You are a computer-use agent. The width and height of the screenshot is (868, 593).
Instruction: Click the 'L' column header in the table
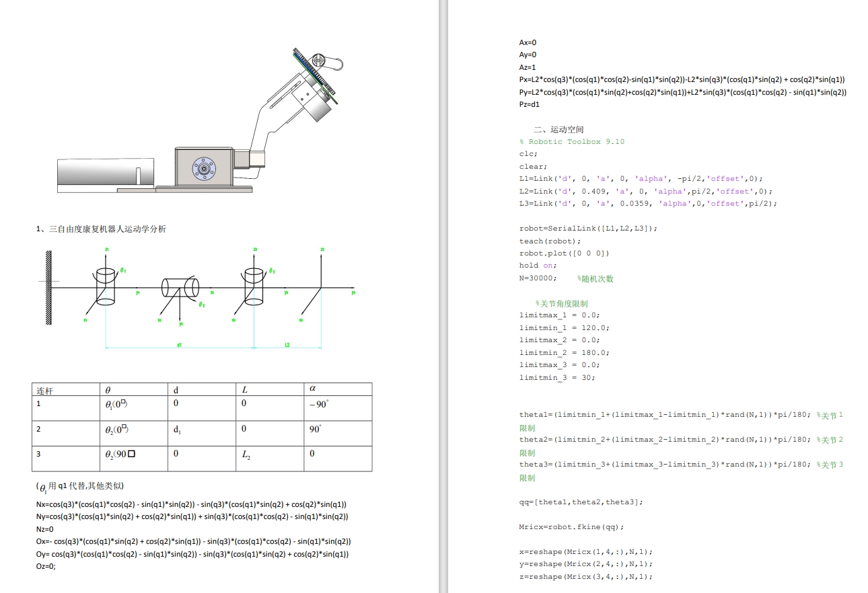click(270, 389)
